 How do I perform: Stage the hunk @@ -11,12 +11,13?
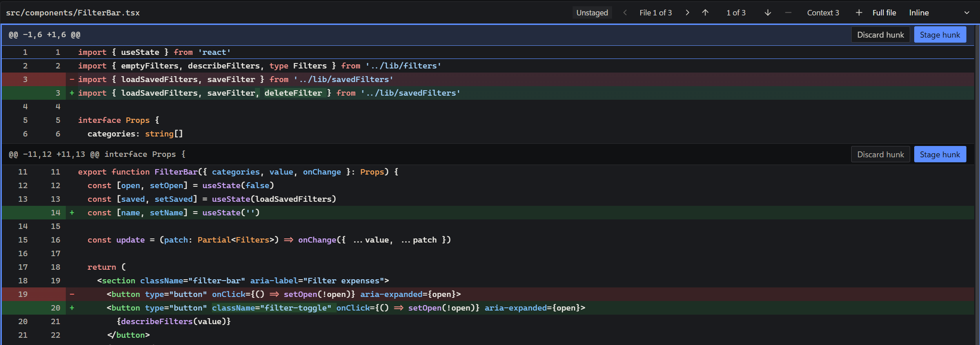click(940, 155)
